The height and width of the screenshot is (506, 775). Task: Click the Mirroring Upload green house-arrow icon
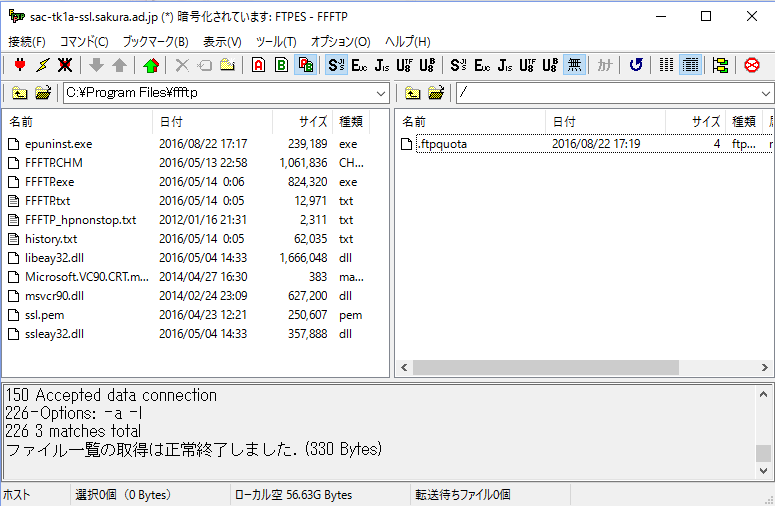tap(151, 65)
